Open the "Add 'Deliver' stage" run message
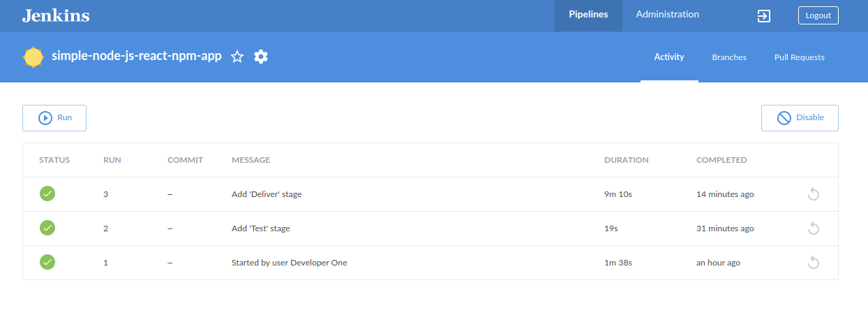Viewport: 868px width, 320px height. point(267,194)
